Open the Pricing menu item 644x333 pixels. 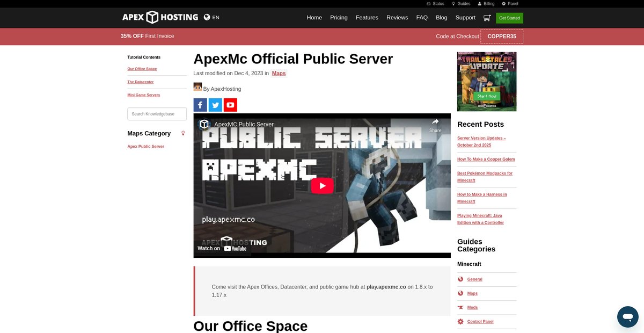tap(339, 18)
